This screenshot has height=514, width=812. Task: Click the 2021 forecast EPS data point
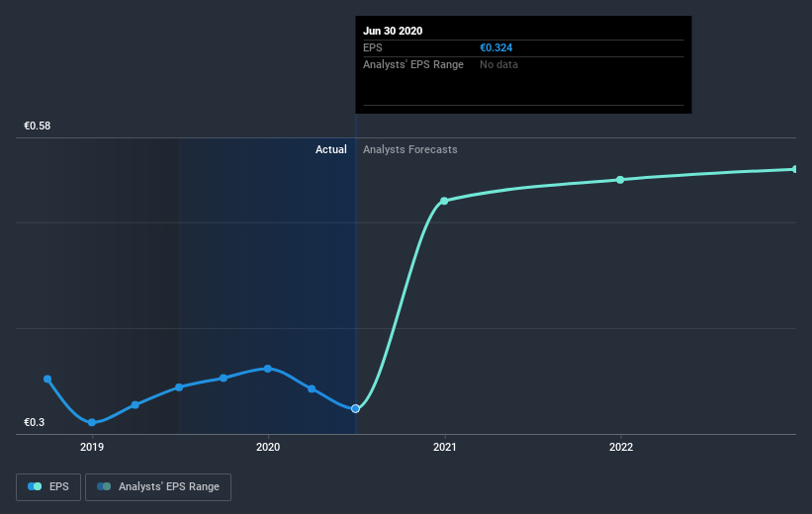click(444, 201)
